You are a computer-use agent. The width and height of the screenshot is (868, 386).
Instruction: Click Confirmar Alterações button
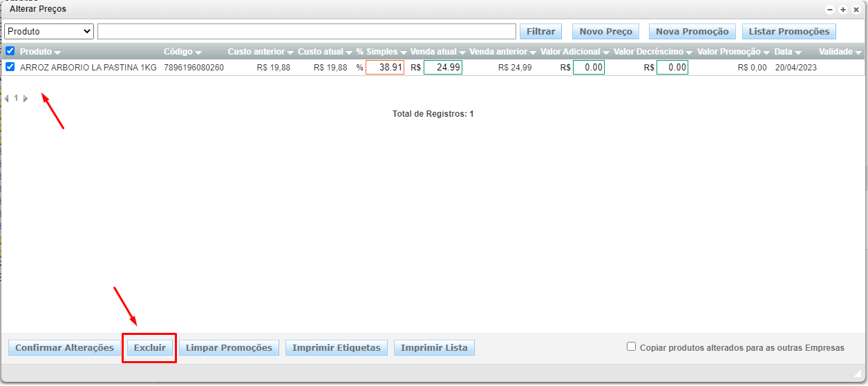coord(64,347)
